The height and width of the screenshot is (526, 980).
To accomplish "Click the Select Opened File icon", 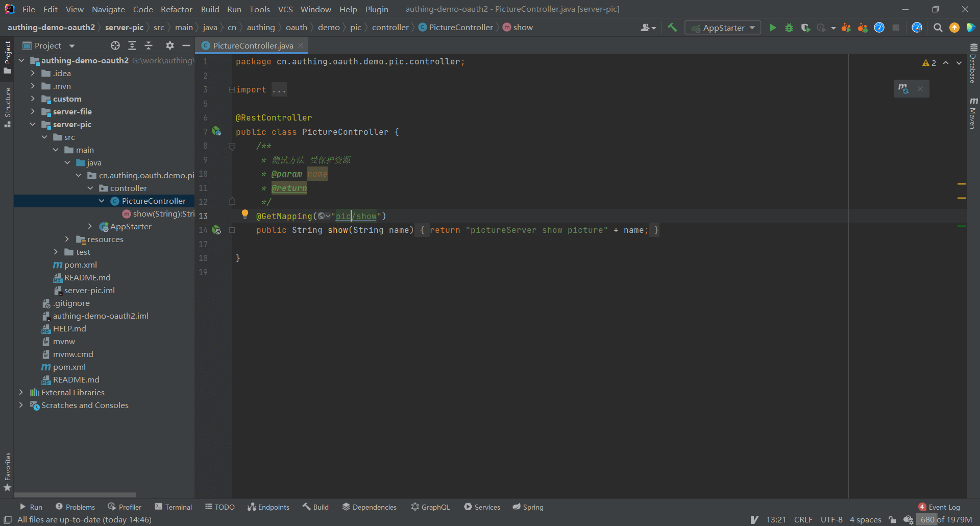I will click(115, 45).
